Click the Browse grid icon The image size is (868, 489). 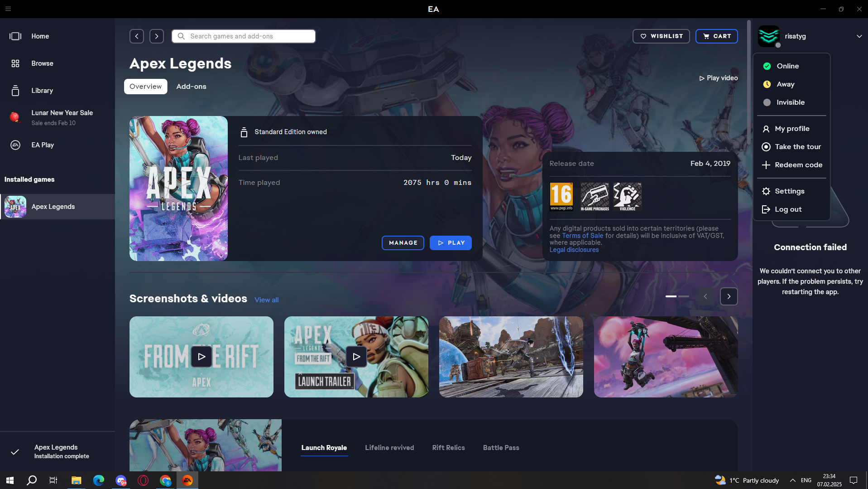click(15, 63)
